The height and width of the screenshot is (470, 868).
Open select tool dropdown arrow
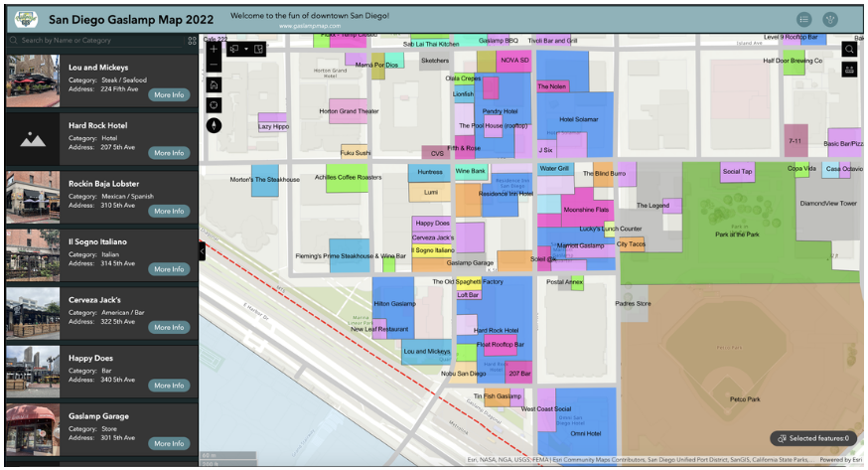(246, 50)
